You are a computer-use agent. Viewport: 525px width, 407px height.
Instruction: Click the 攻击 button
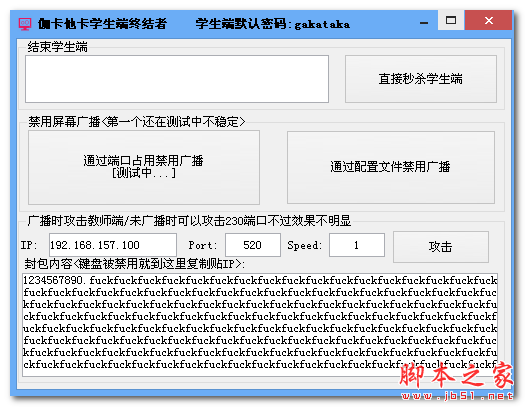441,247
